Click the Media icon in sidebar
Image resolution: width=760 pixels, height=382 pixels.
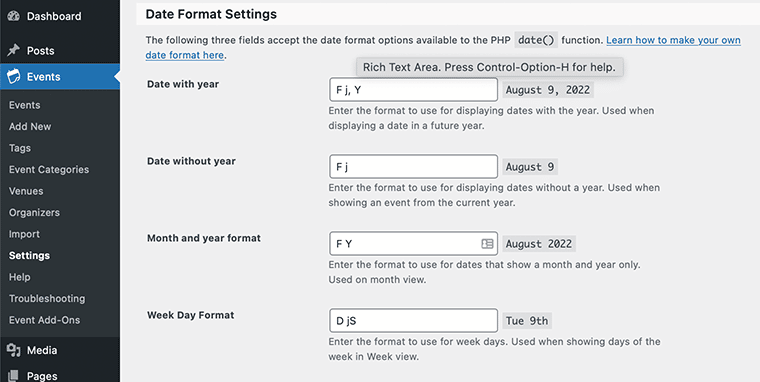coord(14,350)
